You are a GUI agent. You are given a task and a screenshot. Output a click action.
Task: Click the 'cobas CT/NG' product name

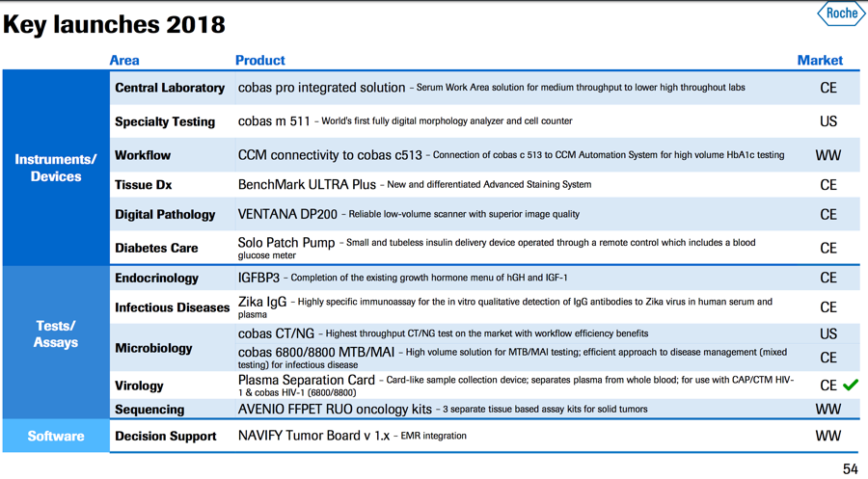tap(276, 333)
